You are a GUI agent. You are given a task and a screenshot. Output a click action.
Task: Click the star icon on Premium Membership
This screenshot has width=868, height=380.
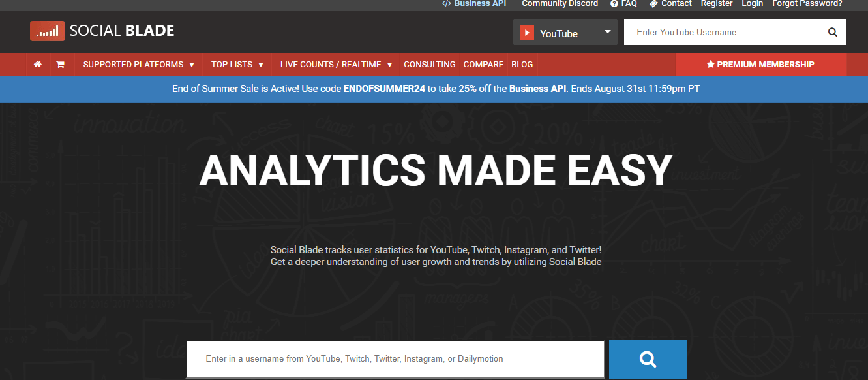tap(711, 65)
